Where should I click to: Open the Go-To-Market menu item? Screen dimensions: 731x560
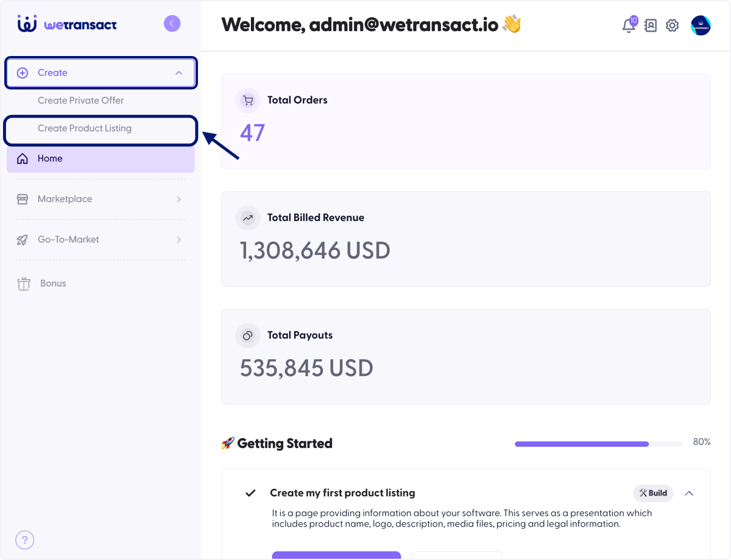tap(101, 240)
